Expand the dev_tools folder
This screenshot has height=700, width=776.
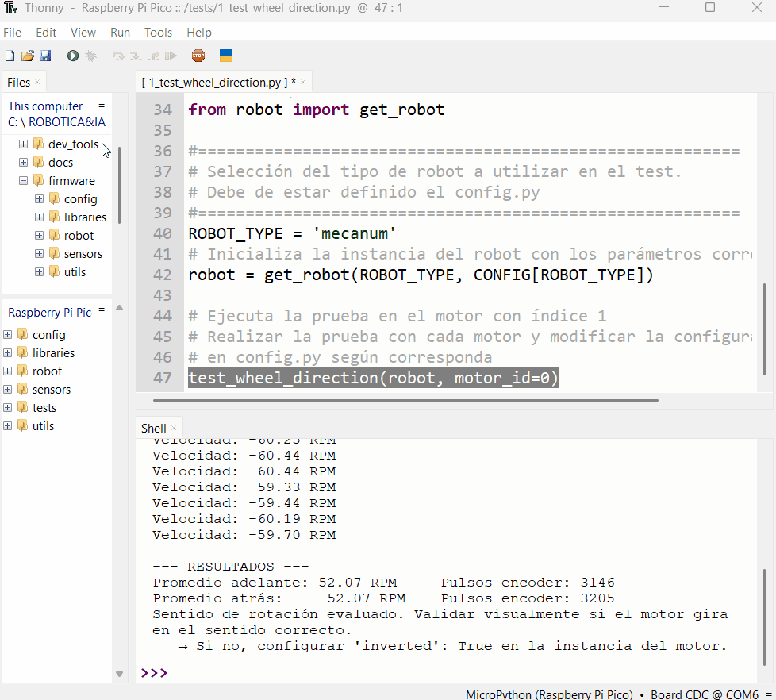pyautogui.click(x=23, y=144)
